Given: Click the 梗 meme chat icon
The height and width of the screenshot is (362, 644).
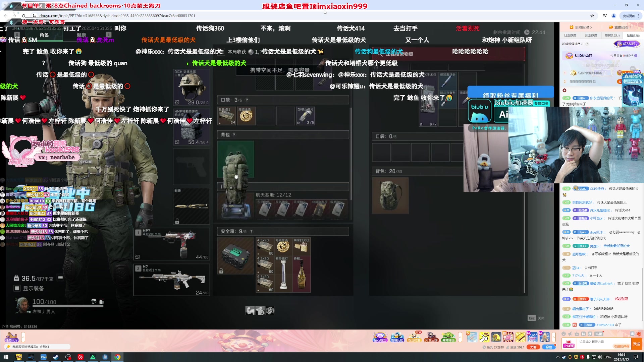Looking at the screenshot, I should [590, 334].
